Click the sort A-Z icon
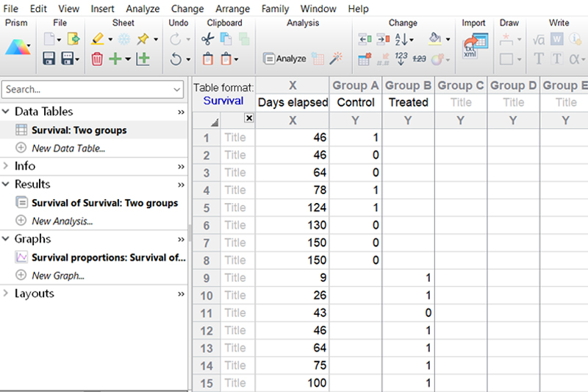Image resolution: width=588 pixels, height=392 pixels. [x=404, y=39]
